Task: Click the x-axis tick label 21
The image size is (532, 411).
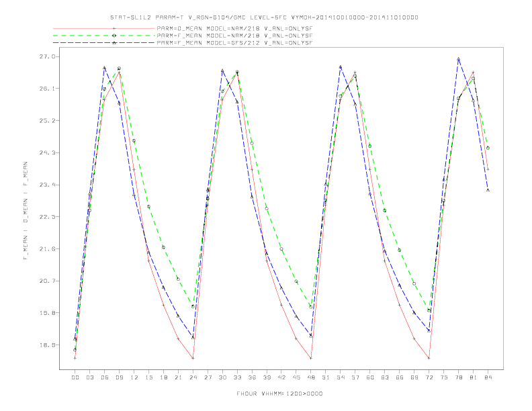Action: tap(178, 377)
